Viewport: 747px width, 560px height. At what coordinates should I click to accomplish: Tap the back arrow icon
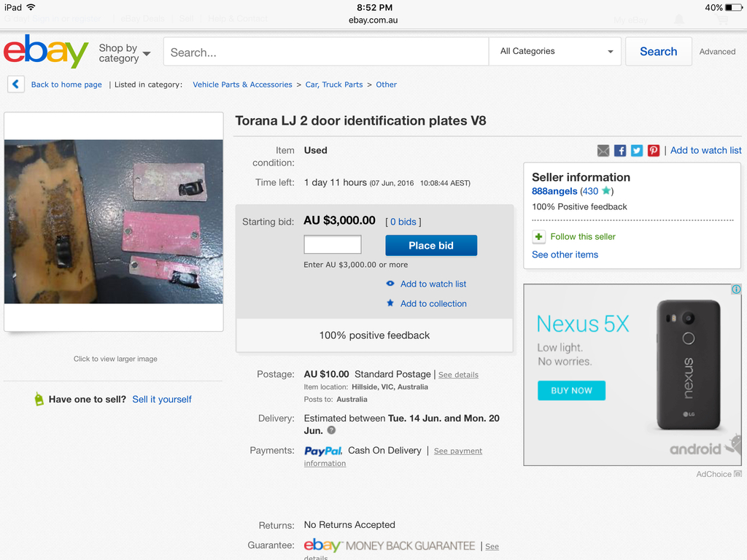(16, 85)
